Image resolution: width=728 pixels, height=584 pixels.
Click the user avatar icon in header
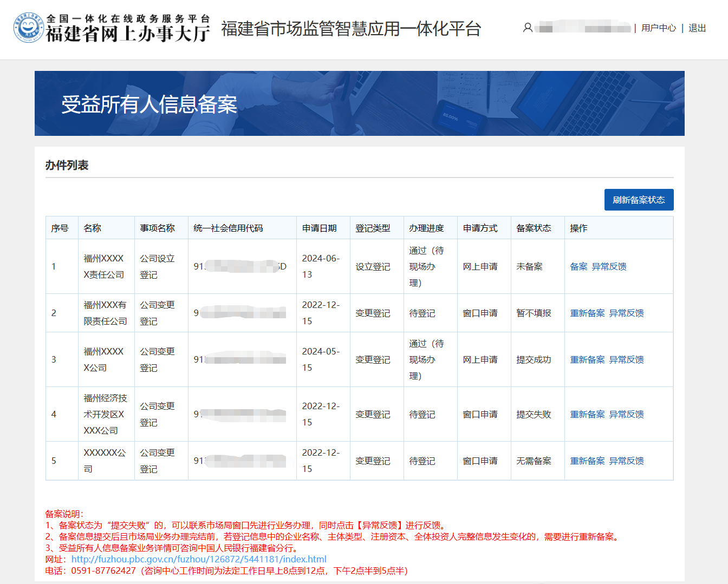(527, 28)
